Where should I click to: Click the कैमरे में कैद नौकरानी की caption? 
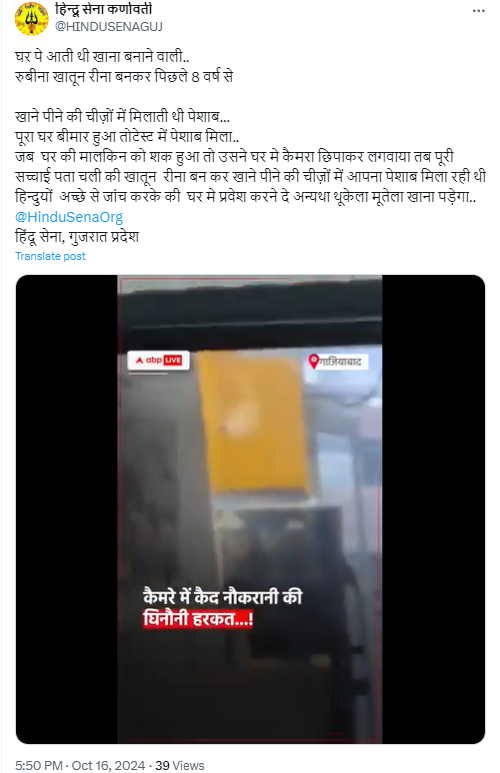tap(222, 597)
